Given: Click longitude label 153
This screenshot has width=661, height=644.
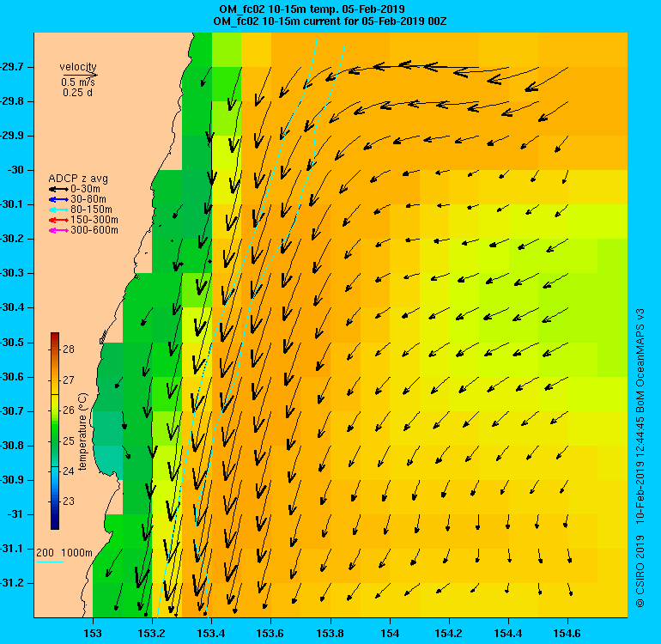Looking at the screenshot, I should [x=93, y=634].
